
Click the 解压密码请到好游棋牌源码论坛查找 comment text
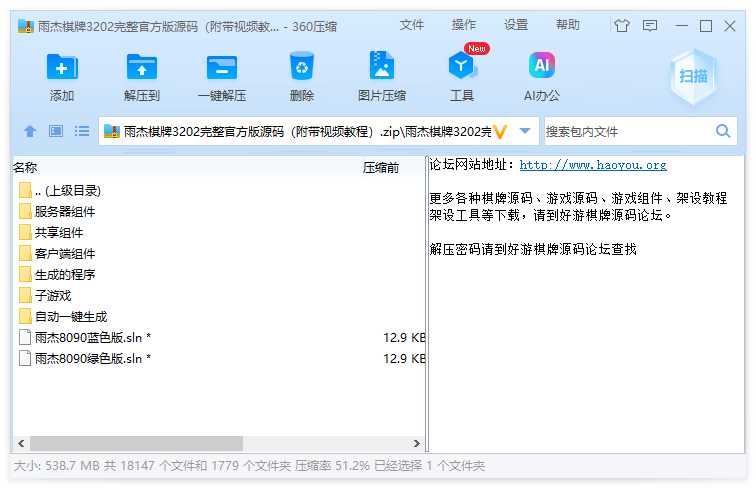pos(533,249)
